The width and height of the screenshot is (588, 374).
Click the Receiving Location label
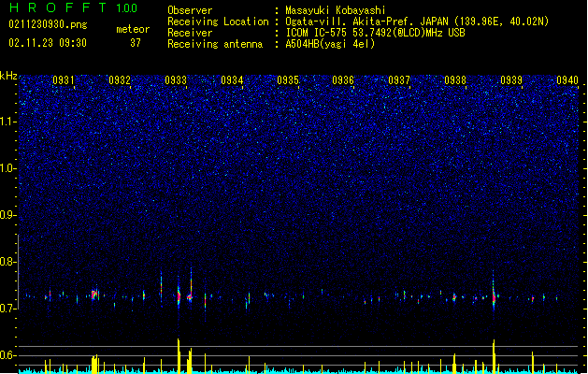coord(218,22)
